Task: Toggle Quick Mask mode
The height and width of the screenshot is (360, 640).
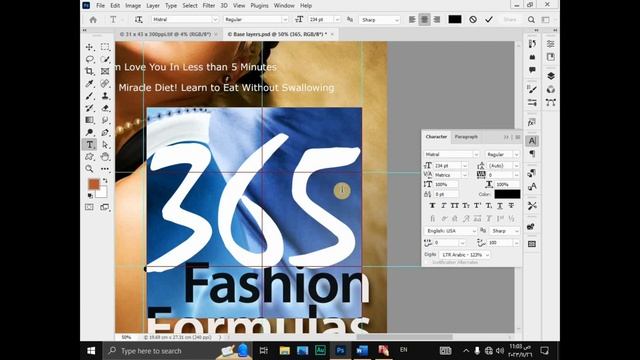Action: [89, 207]
